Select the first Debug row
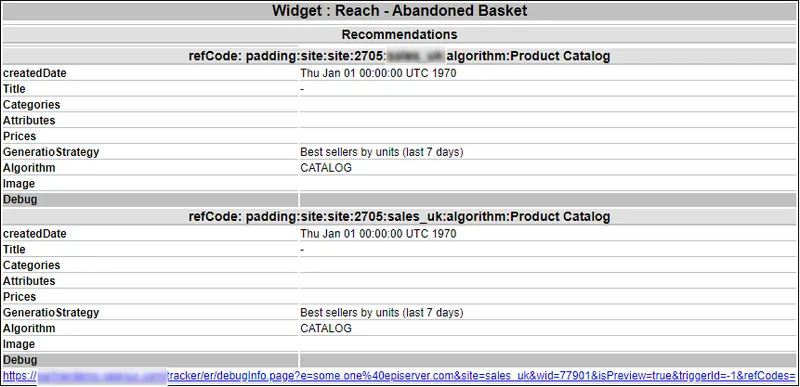 [399, 199]
